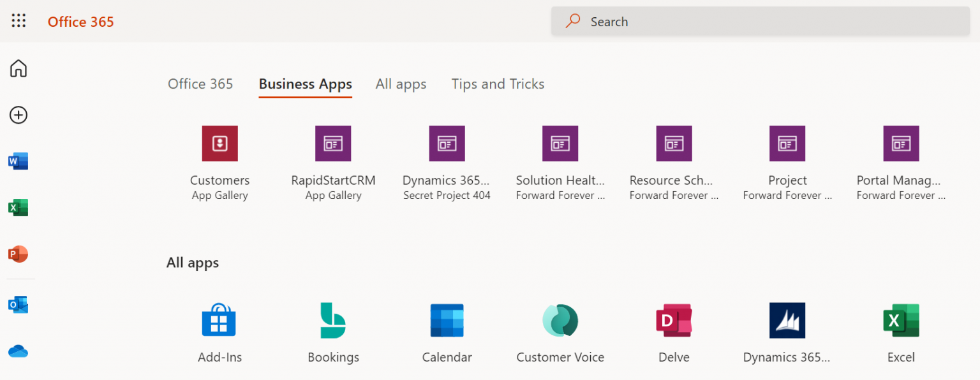Open the Tips and Tricks tab

[x=498, y=84]
